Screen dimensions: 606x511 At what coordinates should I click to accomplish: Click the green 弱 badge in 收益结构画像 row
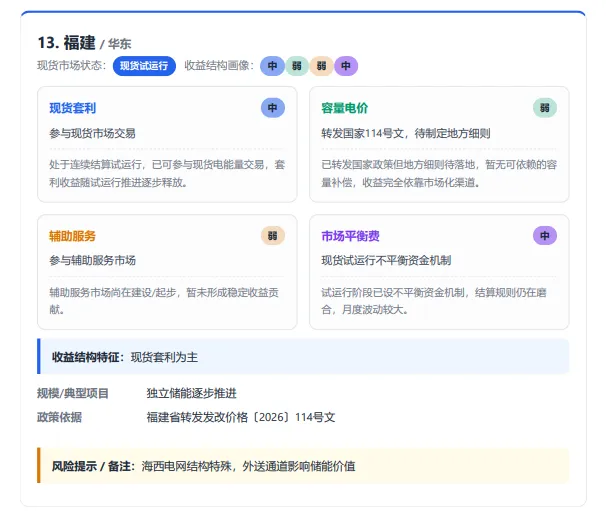click(297, 66)
